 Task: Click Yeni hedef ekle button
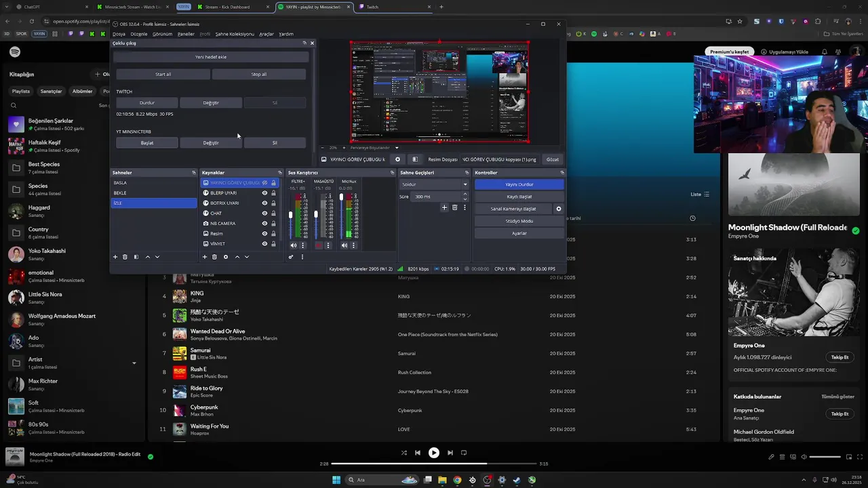[x=211, y=58]
